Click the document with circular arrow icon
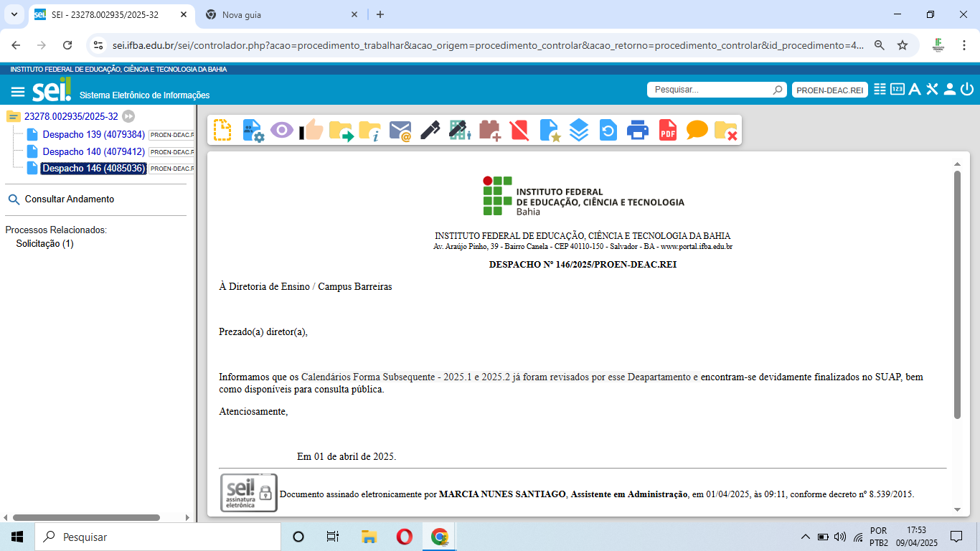Viewport: 980px width, 551px height. 608,131
